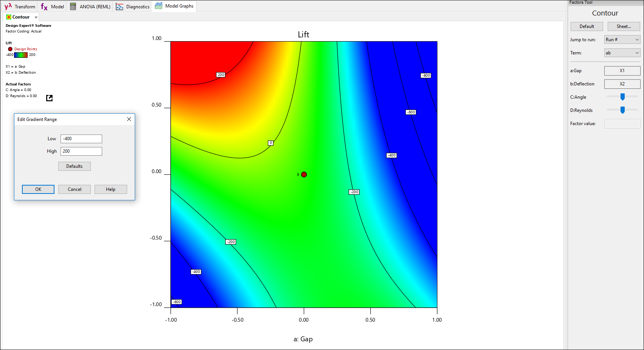Click the C:Angle slider handle
The image size is (644, 350).
coord(622,97)
